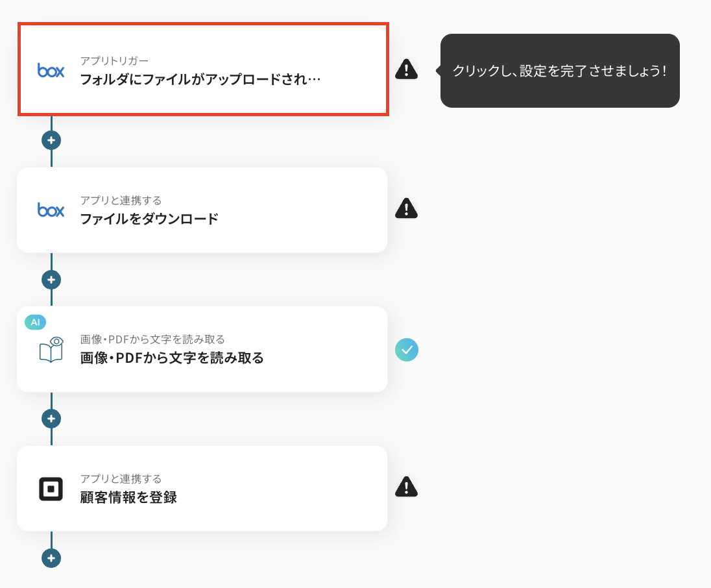
Task: Add a step below the Box trigger
Action: point(51,140)
